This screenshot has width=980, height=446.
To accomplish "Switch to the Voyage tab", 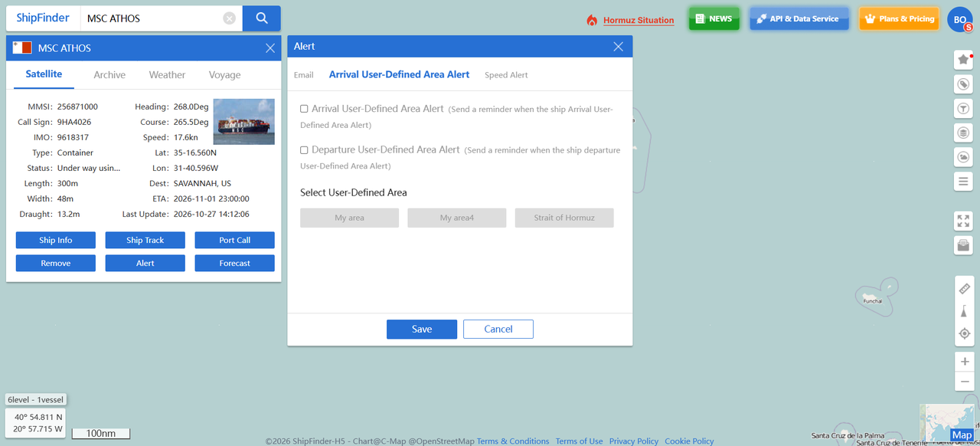I will (224, 75).
